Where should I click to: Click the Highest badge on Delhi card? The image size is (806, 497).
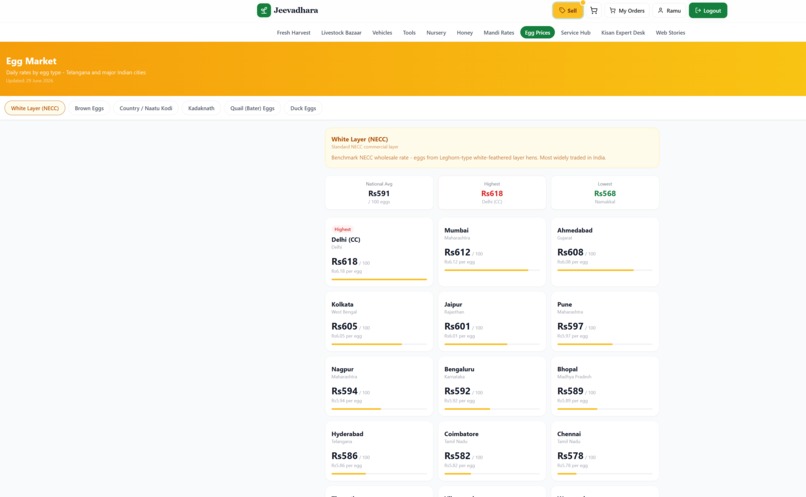coord(342,229)
